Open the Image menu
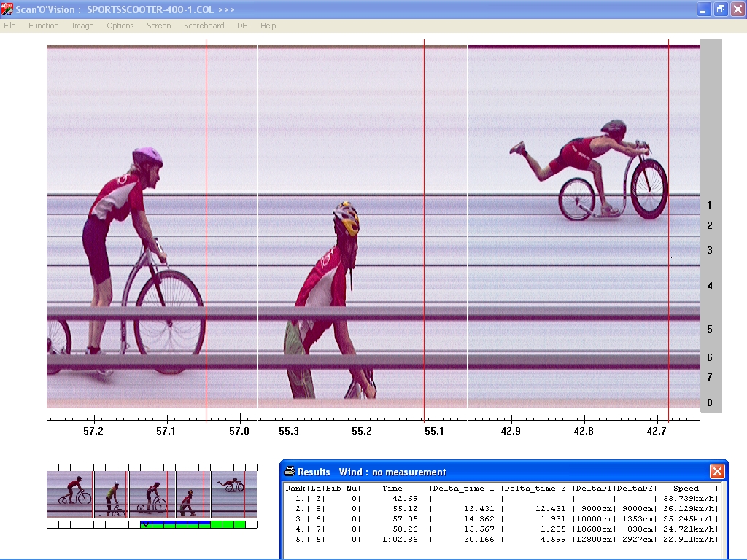This screenshot has width=747, height=560. pos(82,26)
